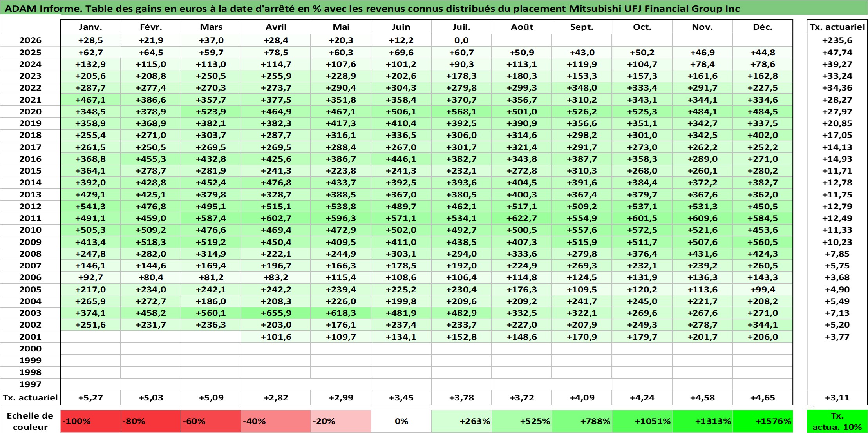Click the -100% red color scale swatch
Image resolution: width=868 pixels, height=433 pixels.
click(90, 421)
